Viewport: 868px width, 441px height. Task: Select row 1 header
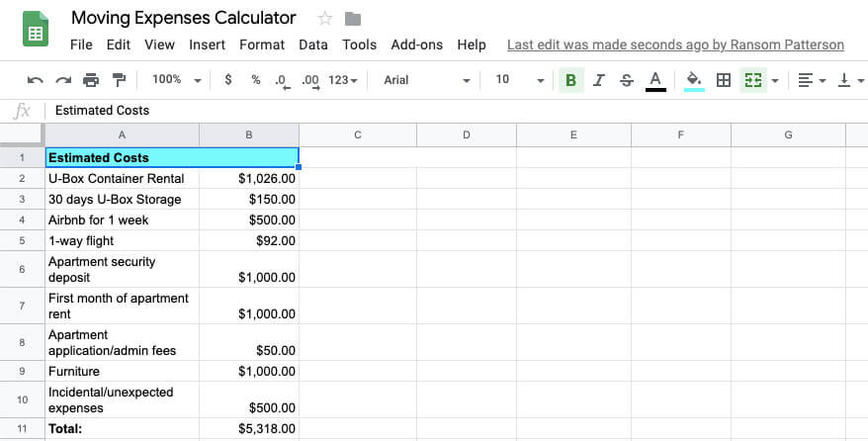(22, 157)
